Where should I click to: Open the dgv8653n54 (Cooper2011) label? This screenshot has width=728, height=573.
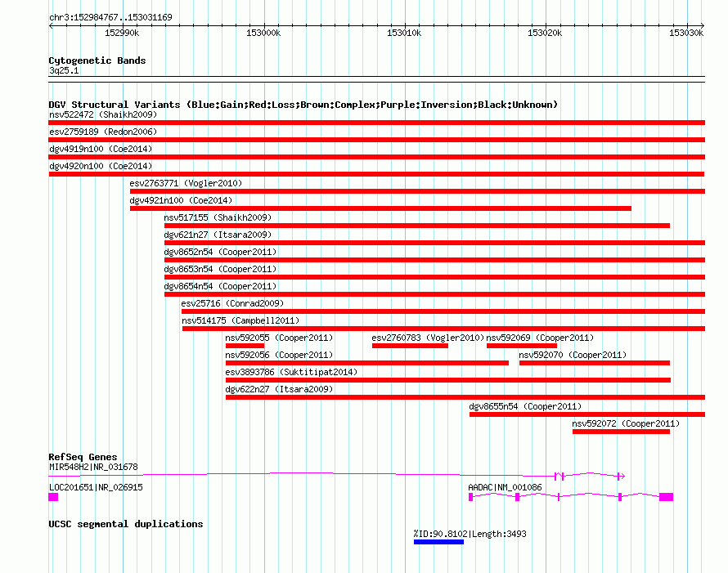220,269
